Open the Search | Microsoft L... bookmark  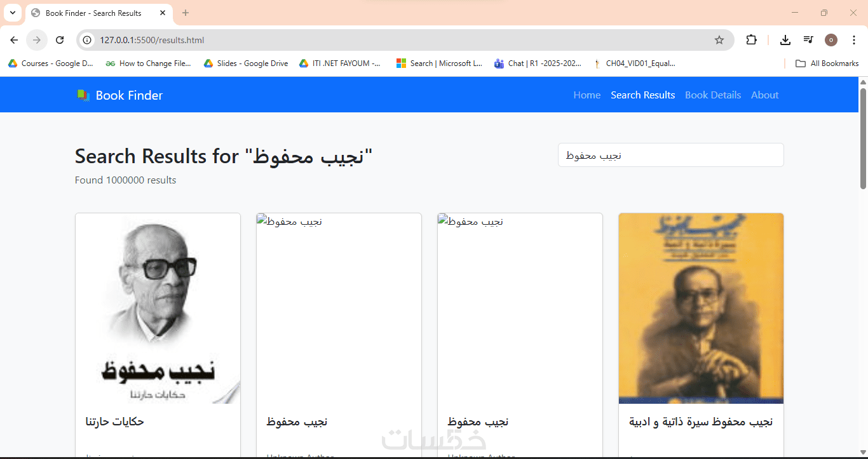[x=439, y=63]
